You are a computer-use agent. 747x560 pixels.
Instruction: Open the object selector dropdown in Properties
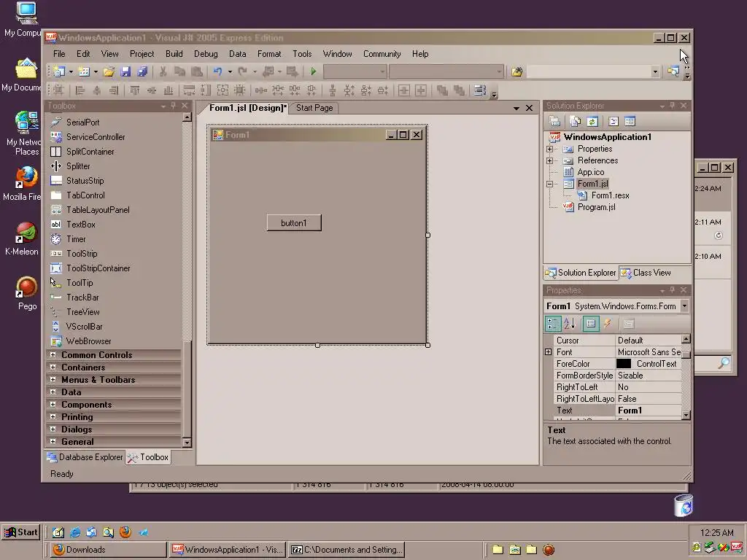point(684,306)
